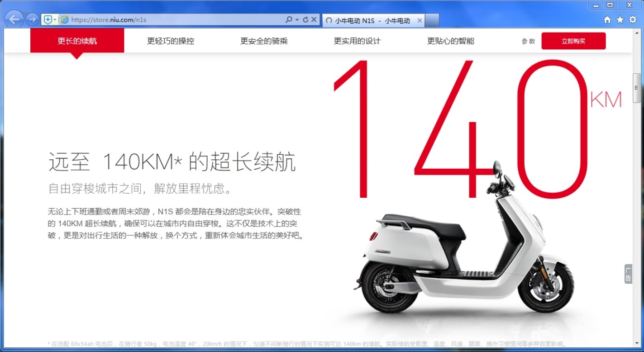Click the footnote about 60v34ah 电池
Image resolution: width=644 pixels, height=352 pixels.
(307, 343)
